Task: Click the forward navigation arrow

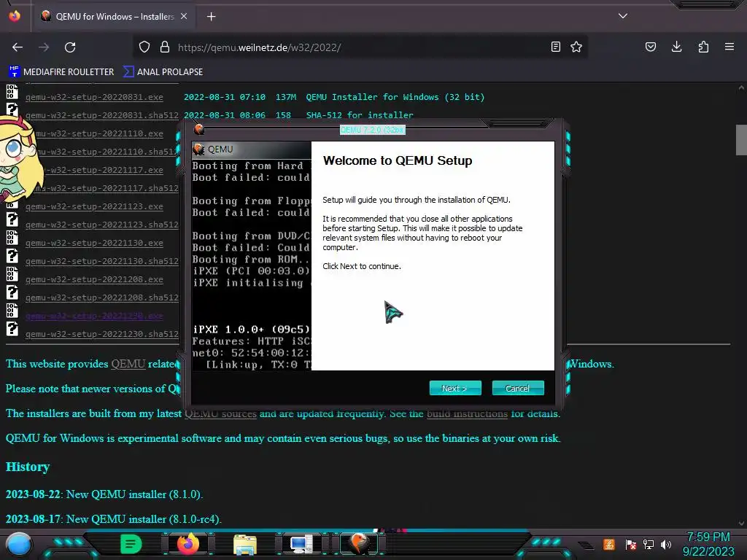Action: 44,47
